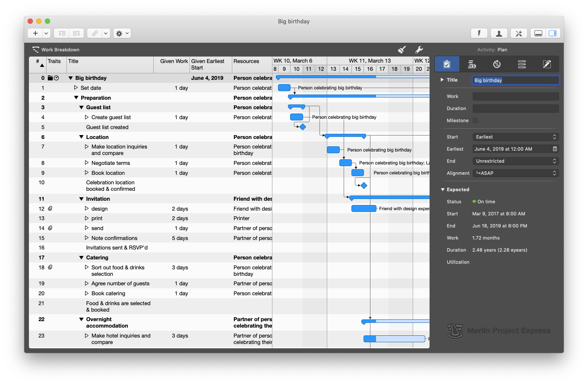Open the percent-complete inspector icon
This screenshot has height=385, width=588.
click(497, 64)
